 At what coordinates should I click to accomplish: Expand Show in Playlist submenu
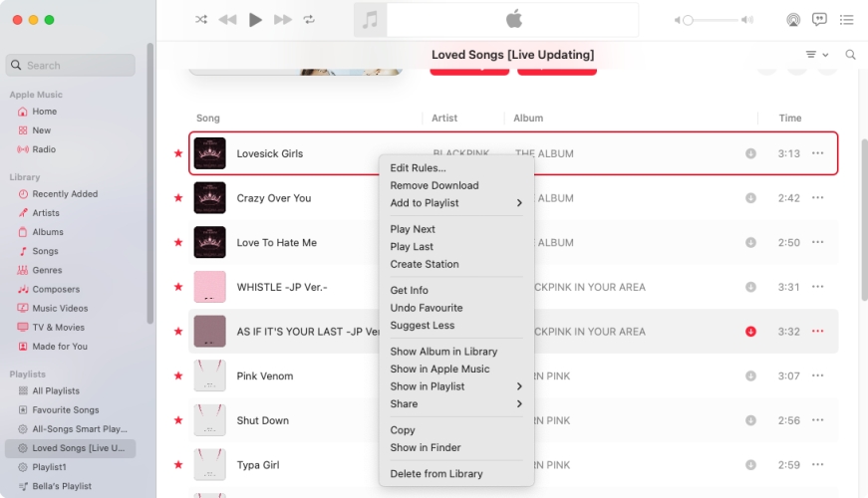click(x=456, y=386)
